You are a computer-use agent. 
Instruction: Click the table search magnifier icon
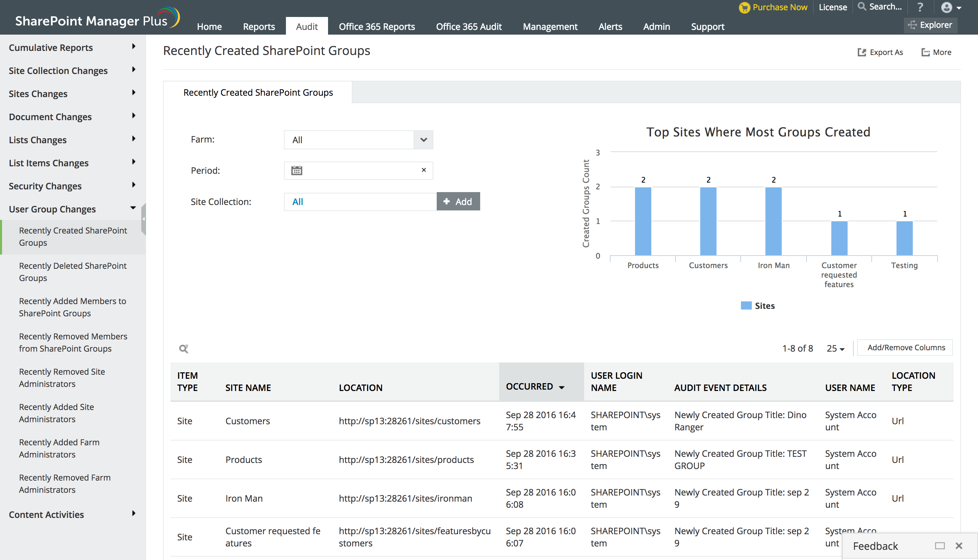coord(183,349)
